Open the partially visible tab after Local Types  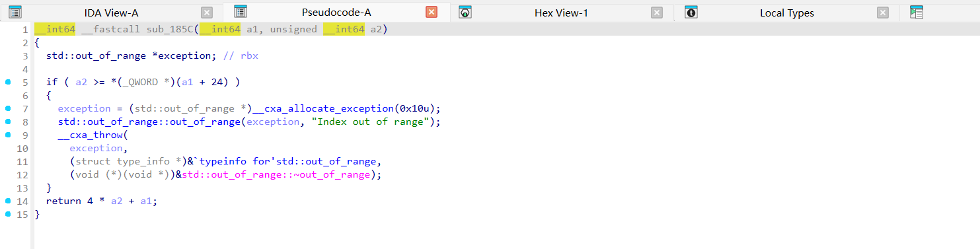(x=916, y=12)
